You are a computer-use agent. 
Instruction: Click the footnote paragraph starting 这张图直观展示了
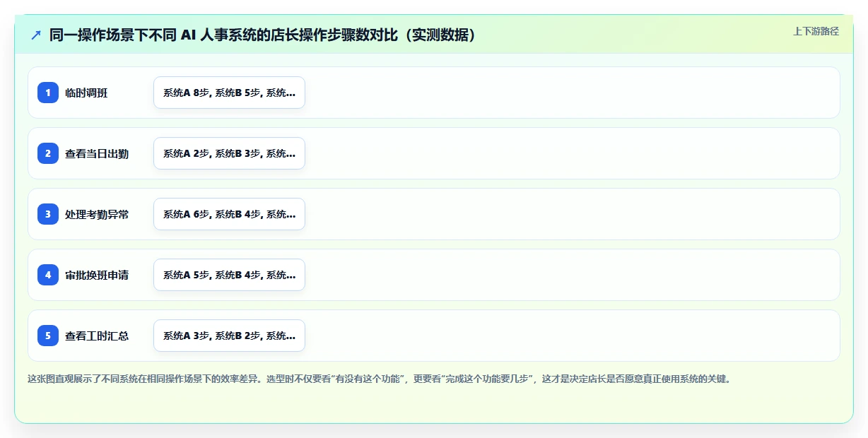tap(379, 379)
